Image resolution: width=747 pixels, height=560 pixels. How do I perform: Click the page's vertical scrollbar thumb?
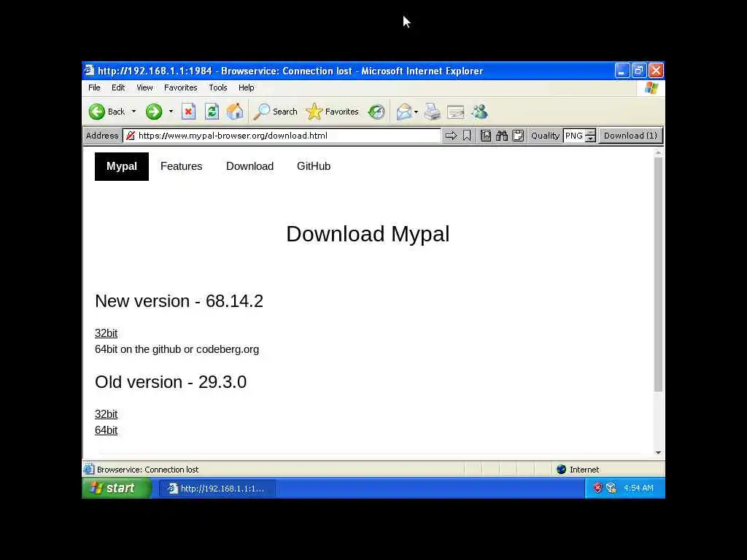point(659,274)
